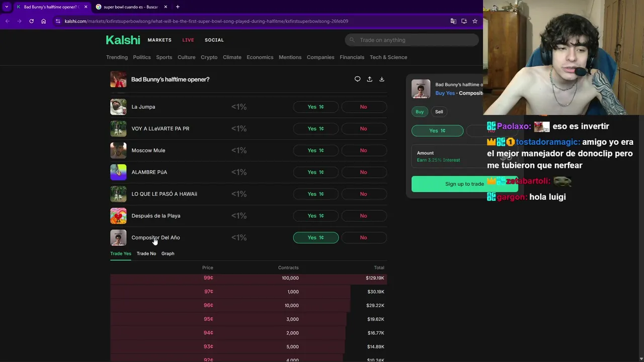
Task: Click the 96¢ order book price
Action: (x=208, y=305)
